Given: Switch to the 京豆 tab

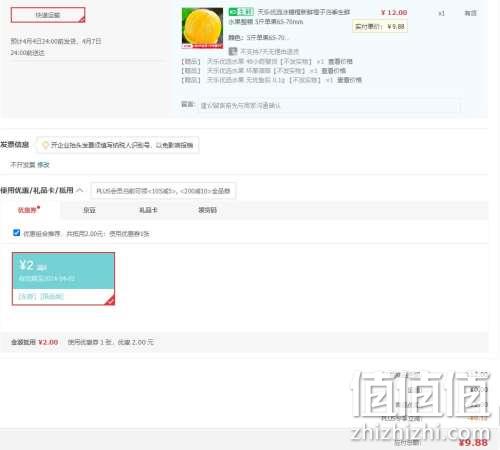Looking at the screenshot, I should tap(89, 210).
